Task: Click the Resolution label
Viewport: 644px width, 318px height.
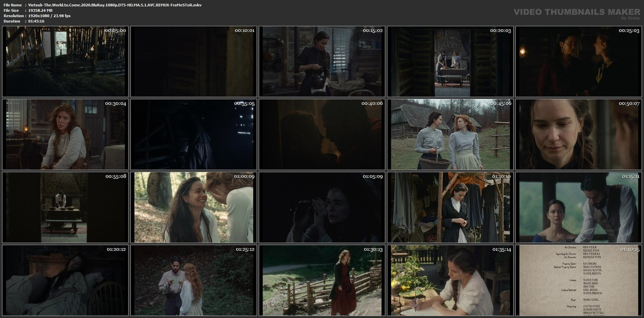Action: [x=13, y=16]
